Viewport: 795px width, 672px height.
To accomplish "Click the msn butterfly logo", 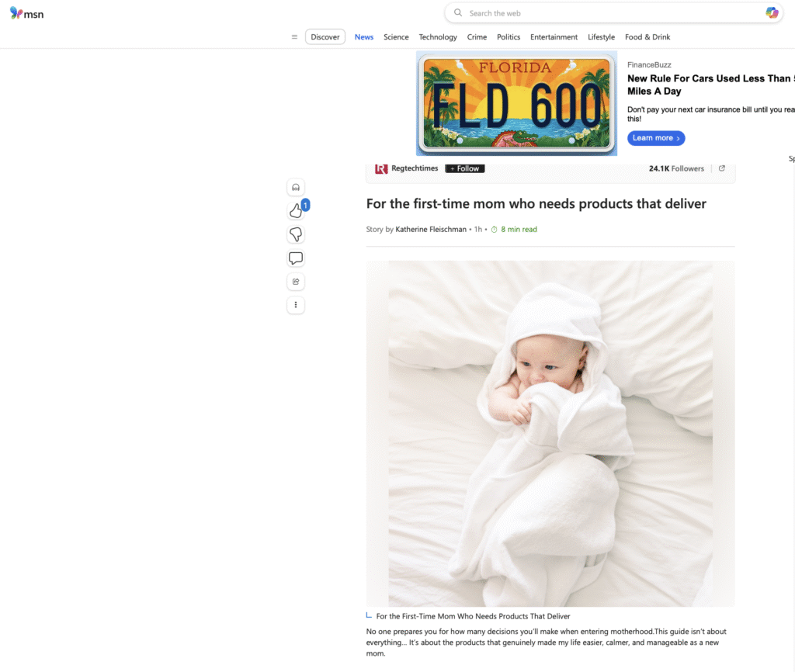I will tap(27, 14).
